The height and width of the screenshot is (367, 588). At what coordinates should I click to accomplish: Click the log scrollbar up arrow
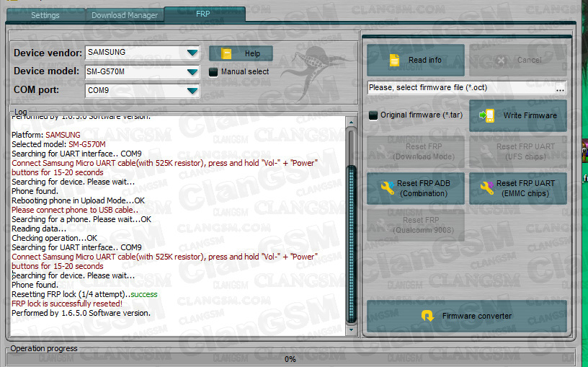pyautogui.click(x=351, y=123)
